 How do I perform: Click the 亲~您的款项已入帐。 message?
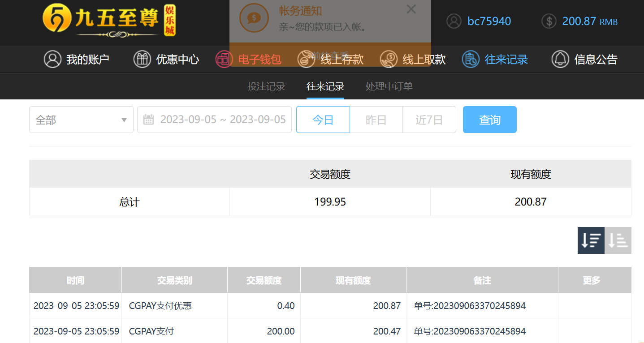point(323,27)
